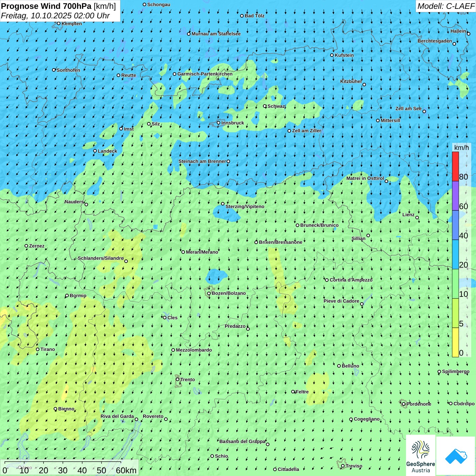The height and width of the screenshot is (476, 476).
Task: Click the Meran/Merano label
Action: (x=202, y=252)
